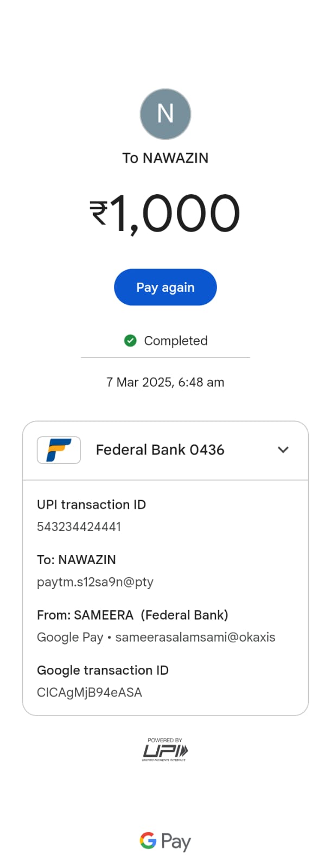Image resolution: width=331 pixels, height=868 pixels.
Task: Click the 'From: SAMEERA (Federal Bank)' label
Action: 132,615
